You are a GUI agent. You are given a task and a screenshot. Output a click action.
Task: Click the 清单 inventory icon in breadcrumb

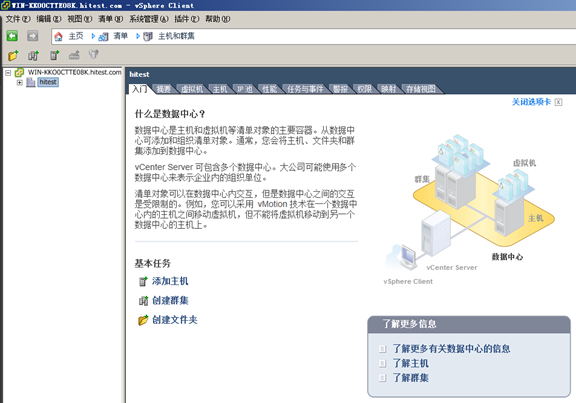pyautogui.click(x=104, y=36)
